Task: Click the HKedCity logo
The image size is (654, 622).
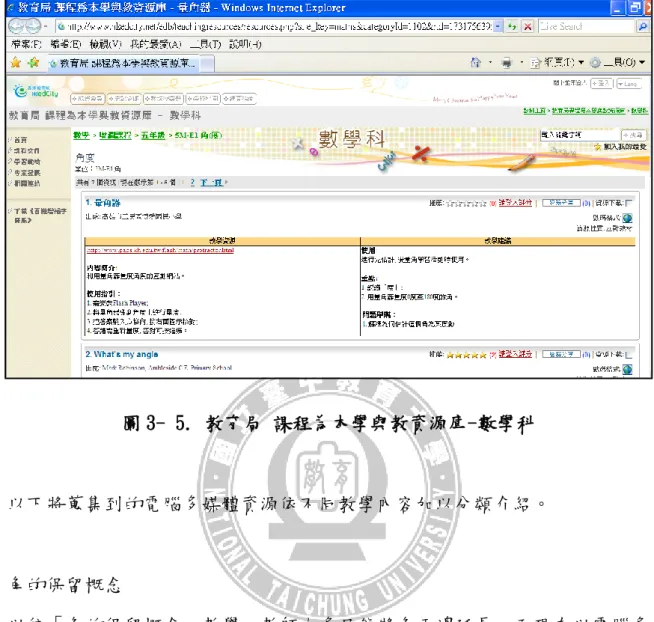Action: pyautogui.click(x=35, y=91)
